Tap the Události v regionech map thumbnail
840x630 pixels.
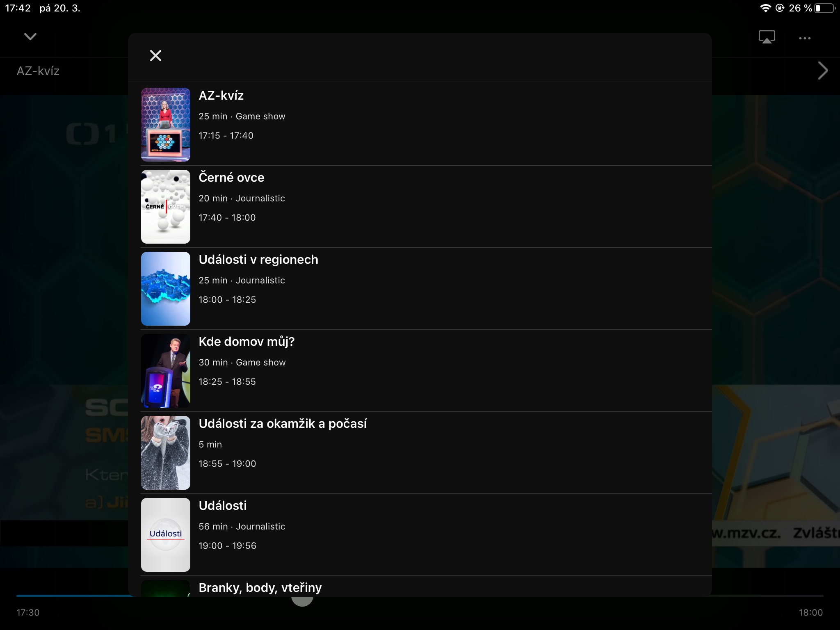[165, 288]
